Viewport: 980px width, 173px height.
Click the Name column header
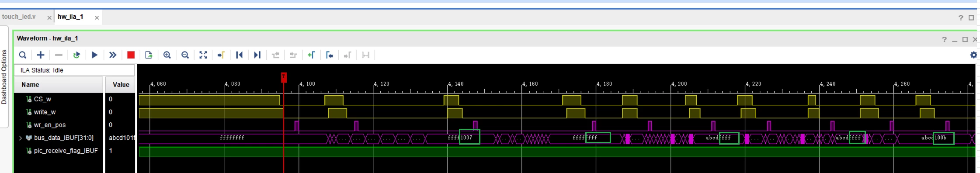click(59, 85)
